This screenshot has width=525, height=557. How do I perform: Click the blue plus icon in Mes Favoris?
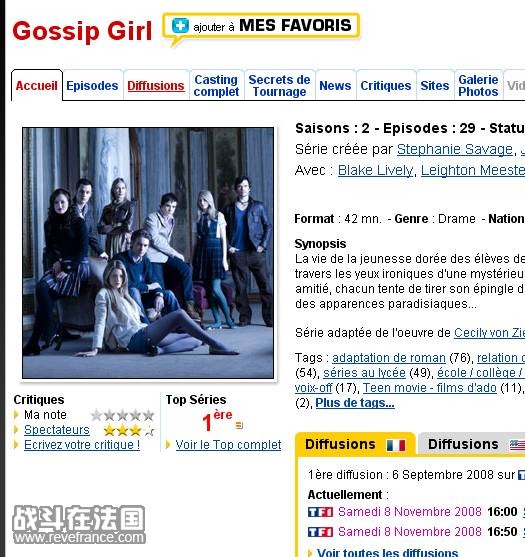tap(180, 26)
